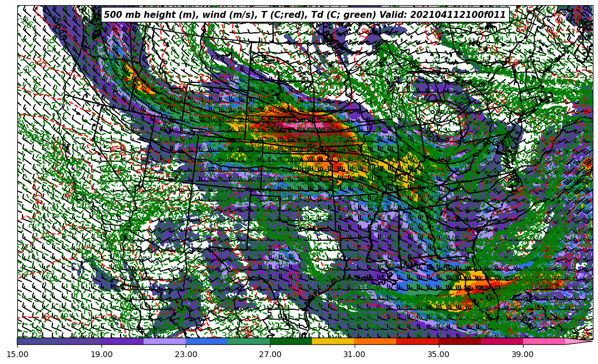The height and width of the screenshot is (364, 598).
Task: Click the 27.00 colorbar tick label
Action: pyautogui.click(x=270, y=355)
